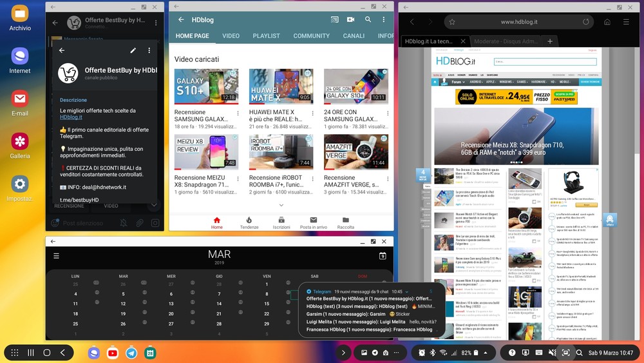Screen dimensions: 644x363
Task: Open the help icon in the taskbar
Action: tap(512, 353)
